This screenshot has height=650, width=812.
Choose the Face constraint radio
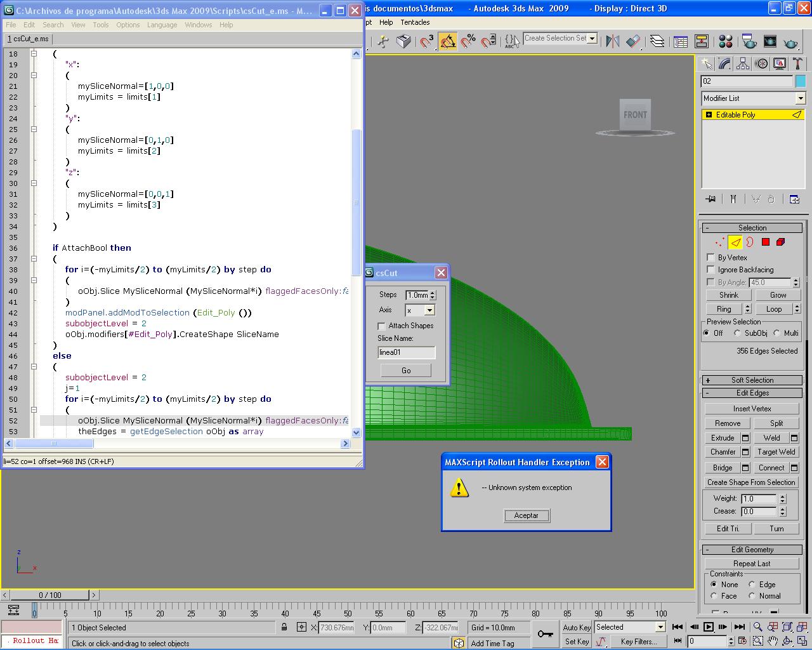tap(714, 596)
